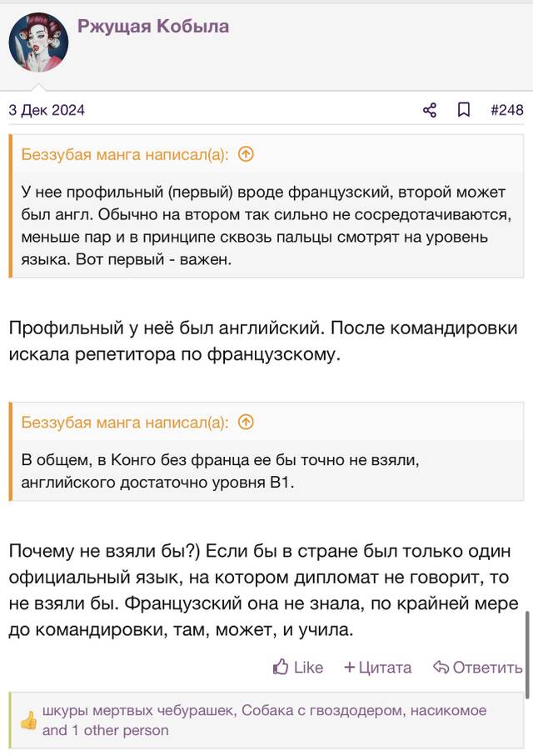Open the Ржущая Кобыла profile name link
Viewport: 533px width, 756px height.
coord(153,26)
